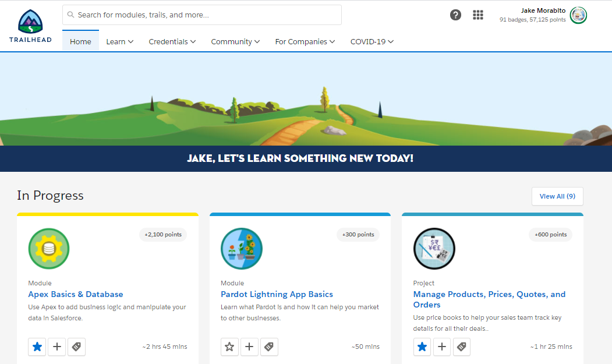Image resolution: width=612 pixels, height=364 pixels.
Task: Click the +600 points label
Action: point(551,234)
